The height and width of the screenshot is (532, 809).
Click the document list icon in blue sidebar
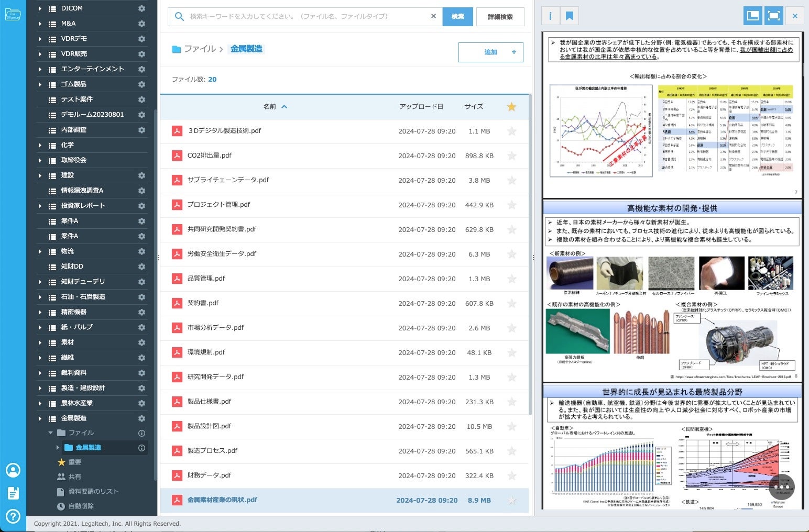click(x=13, y=493)
